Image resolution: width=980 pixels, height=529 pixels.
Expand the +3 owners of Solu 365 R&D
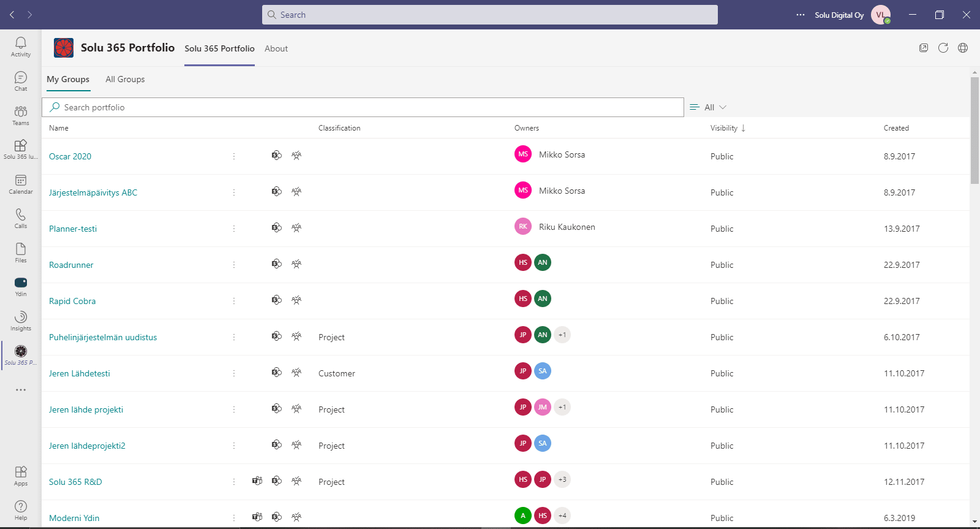562,479
